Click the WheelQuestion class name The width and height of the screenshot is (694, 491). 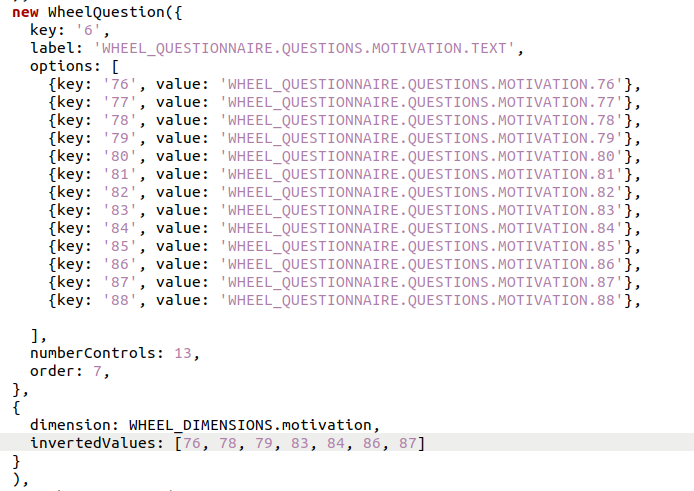click(100, 12)
